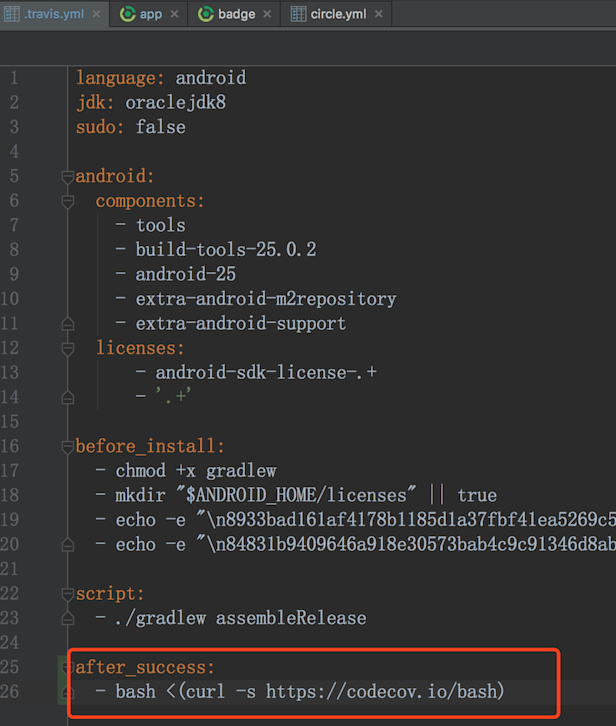616x726 pixels.
Task: Click the circle.yml file type icon
Action: [298, 14]
